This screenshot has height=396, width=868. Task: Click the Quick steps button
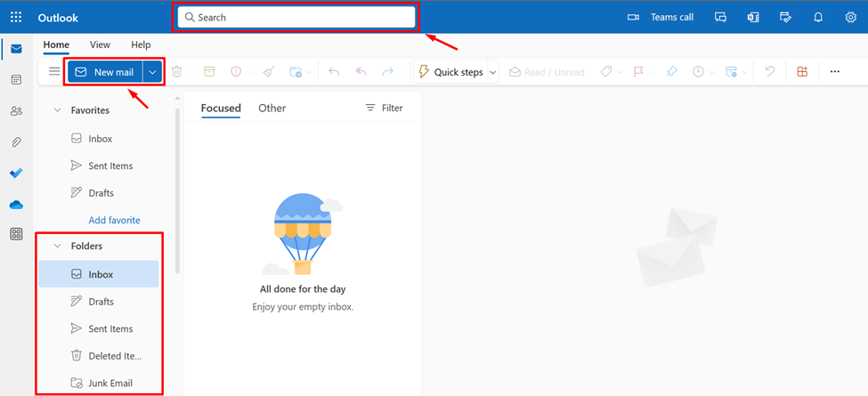(450, 72)
